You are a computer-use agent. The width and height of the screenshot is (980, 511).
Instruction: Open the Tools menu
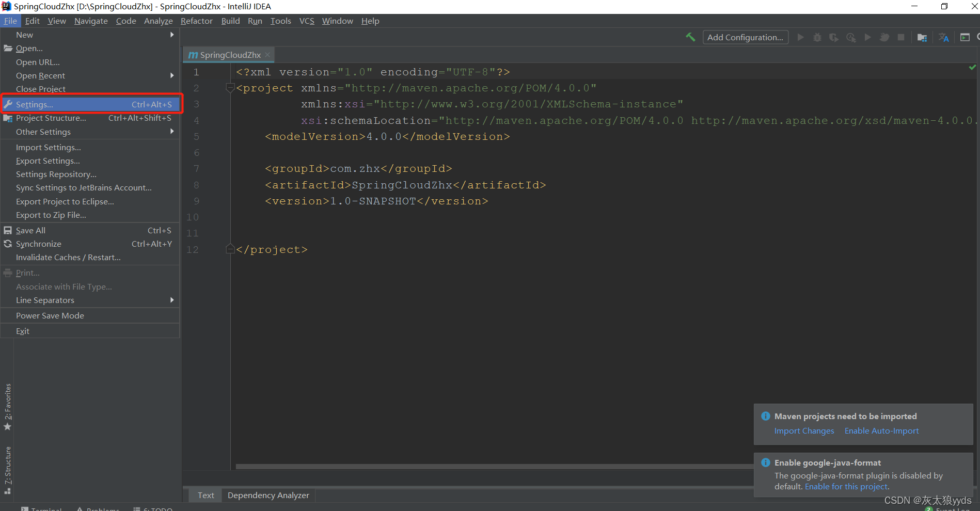click(280, 21)
